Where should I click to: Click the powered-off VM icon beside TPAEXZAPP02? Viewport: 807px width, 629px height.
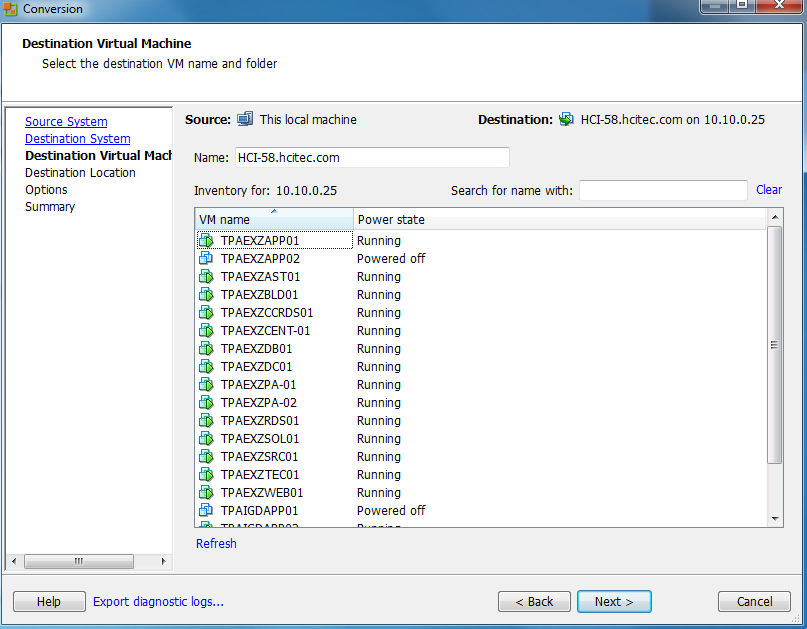(206, 258)
